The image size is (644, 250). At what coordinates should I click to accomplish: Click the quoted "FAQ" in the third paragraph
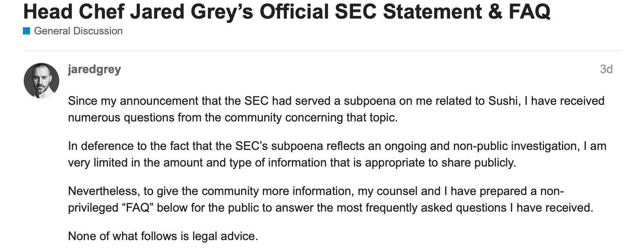tap(137, 208)
